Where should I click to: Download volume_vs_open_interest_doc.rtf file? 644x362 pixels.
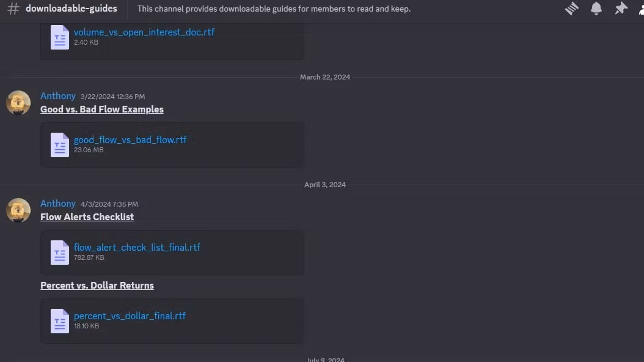144,32
